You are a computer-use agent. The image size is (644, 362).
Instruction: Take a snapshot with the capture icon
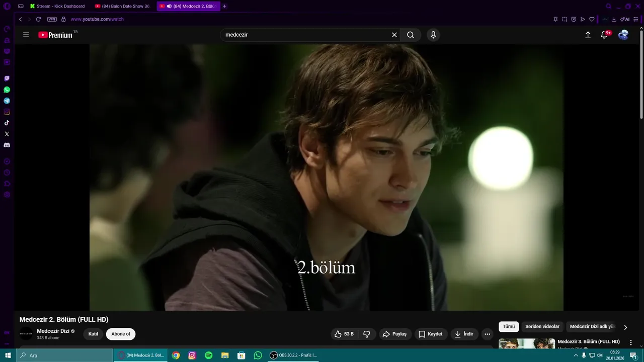pos(565,19)
